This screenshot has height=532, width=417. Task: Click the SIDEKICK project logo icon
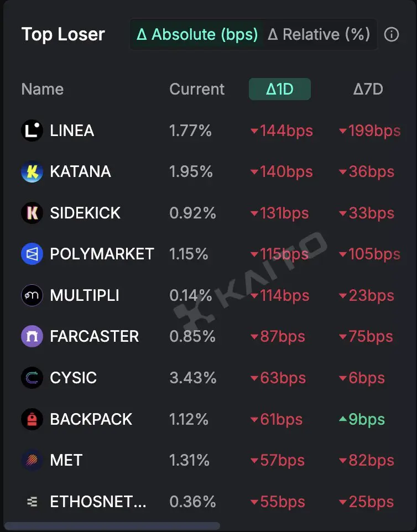pyautogui.click(x=32, y=213)
